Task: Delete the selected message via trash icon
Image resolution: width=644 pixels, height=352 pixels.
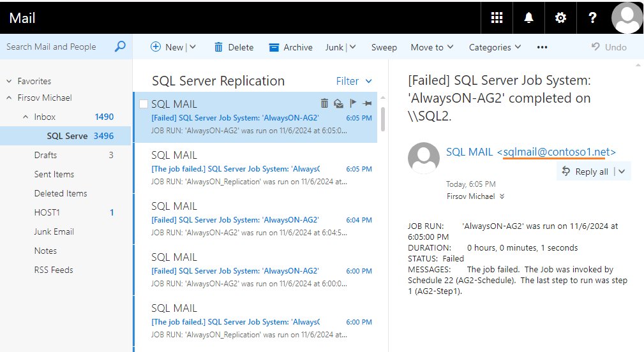Action: (x=324, y=103)
